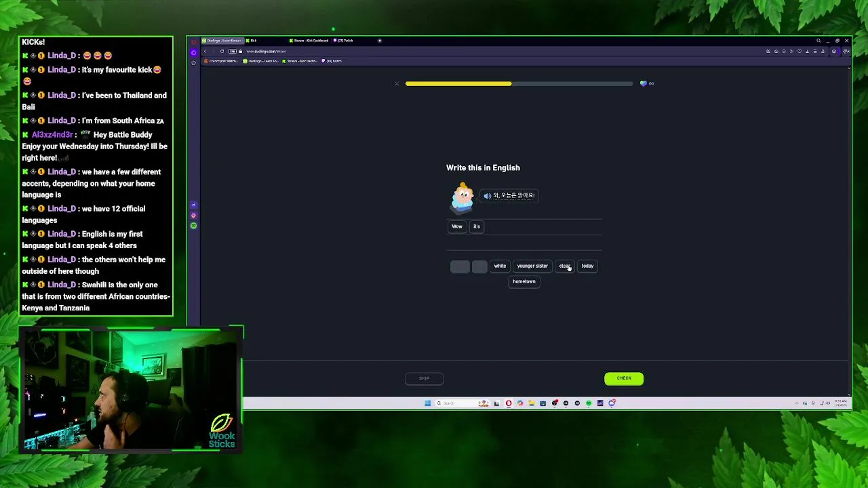Open Opera icon on the taskbar
This screenshot has width=868, height=488.
[509, 403]
